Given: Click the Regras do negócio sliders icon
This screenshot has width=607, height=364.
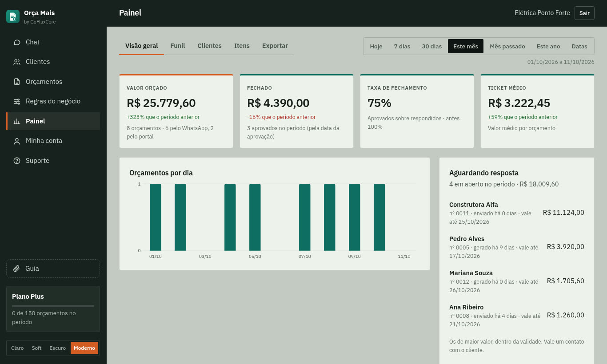Looking at the screenshot, I should click(x=17, y=101).
